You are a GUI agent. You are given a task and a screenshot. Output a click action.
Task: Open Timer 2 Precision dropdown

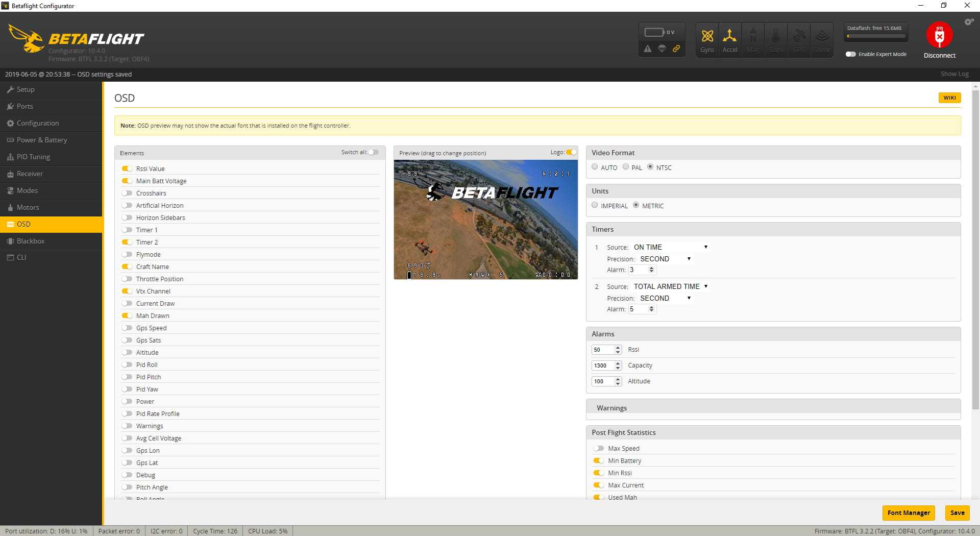point(665,298)
